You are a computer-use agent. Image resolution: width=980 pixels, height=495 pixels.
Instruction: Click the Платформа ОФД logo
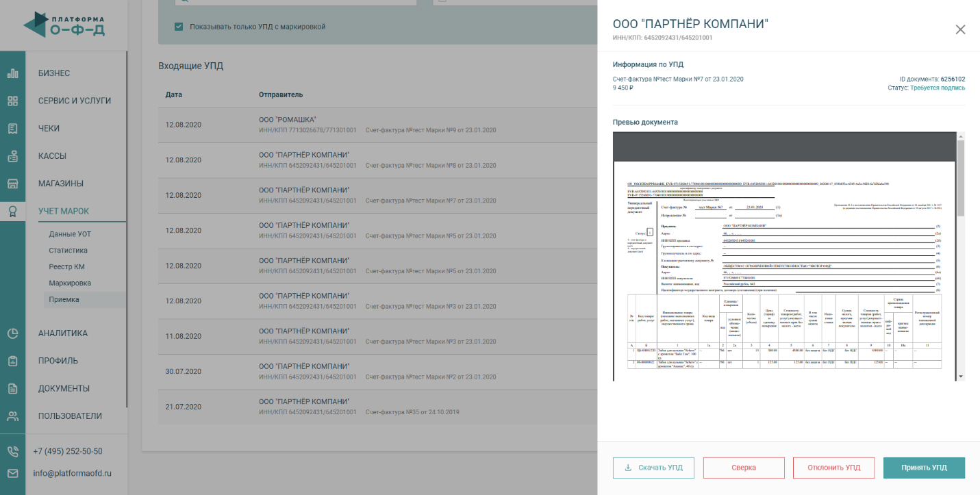pyautogui.click(x=64, y=24)
